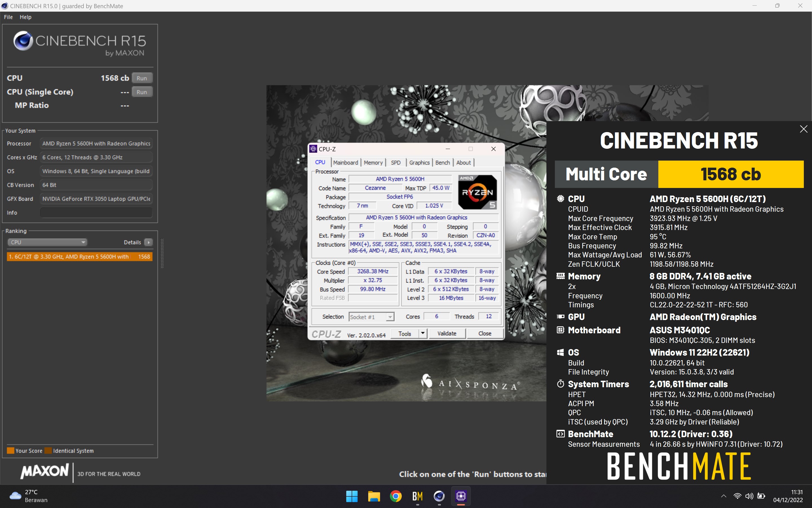Open the CPU ranking dropdown
This screenshot has height=508, width=812.
tap(47, 242)
